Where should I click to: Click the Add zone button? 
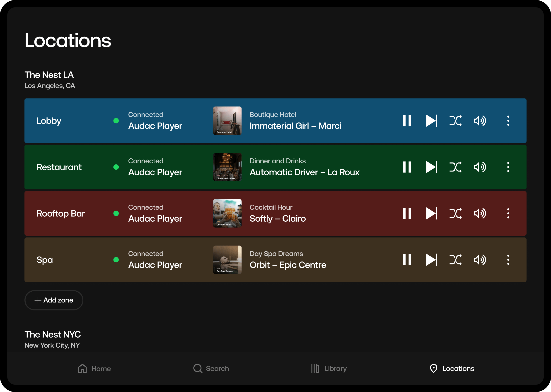[x=54, y=300]
